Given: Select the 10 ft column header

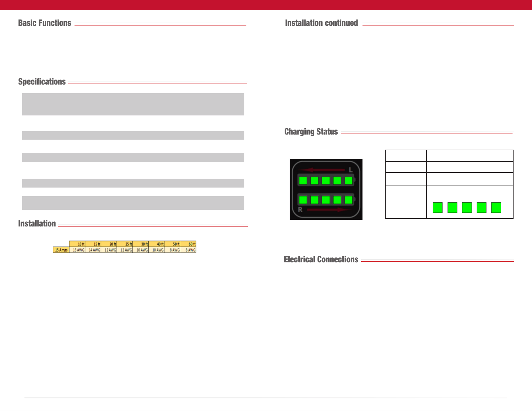Looking at the screenshot, I should pyautogui.click(x=77, y=244).
